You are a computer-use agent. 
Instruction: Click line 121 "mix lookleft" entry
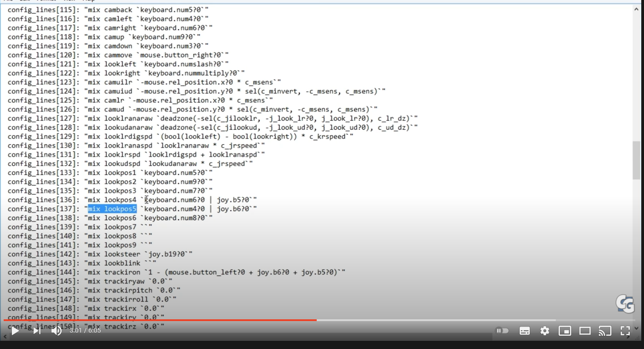point(118,64)
